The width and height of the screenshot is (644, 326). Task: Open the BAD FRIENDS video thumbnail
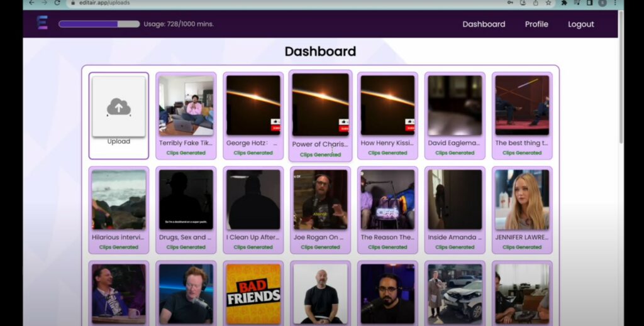(x=253, y=294)
